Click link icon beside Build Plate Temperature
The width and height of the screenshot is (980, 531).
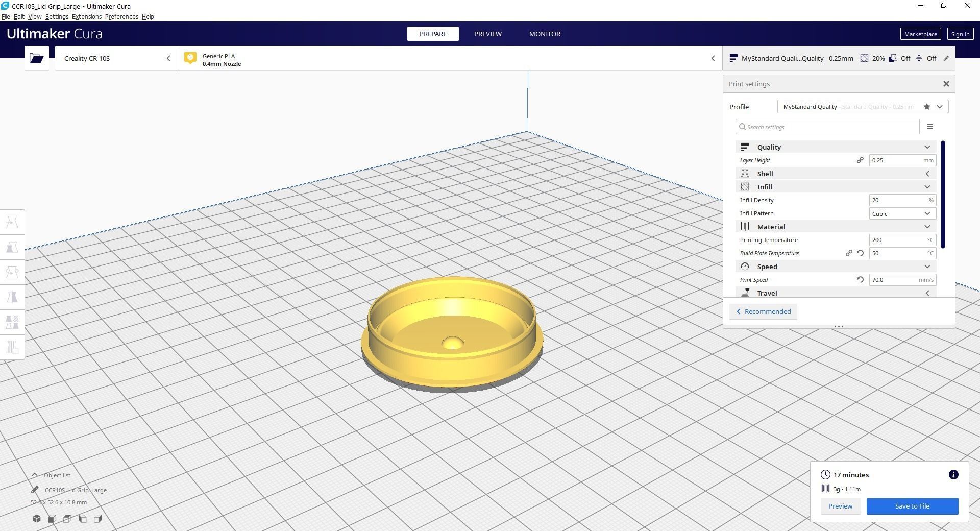click(849, 253)
